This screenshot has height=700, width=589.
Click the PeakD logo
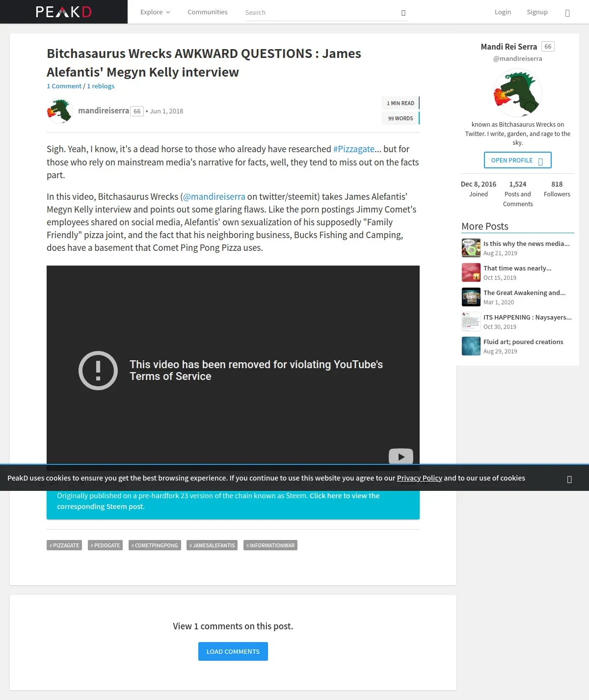click(64, 12)
